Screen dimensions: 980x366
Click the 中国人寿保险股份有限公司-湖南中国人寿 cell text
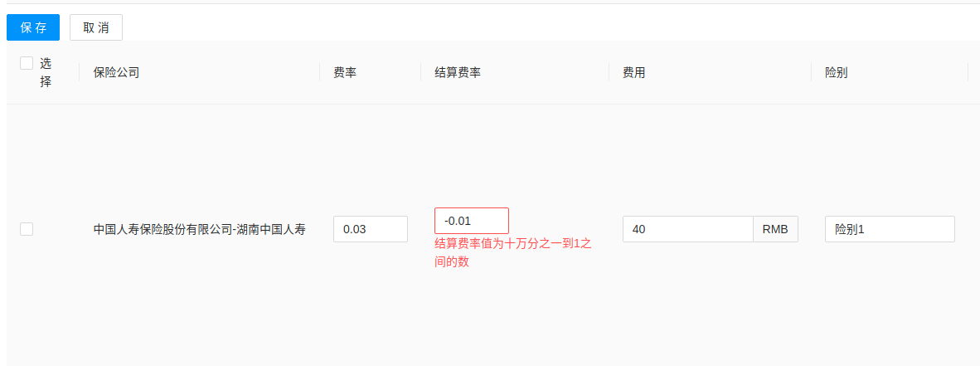199,229
